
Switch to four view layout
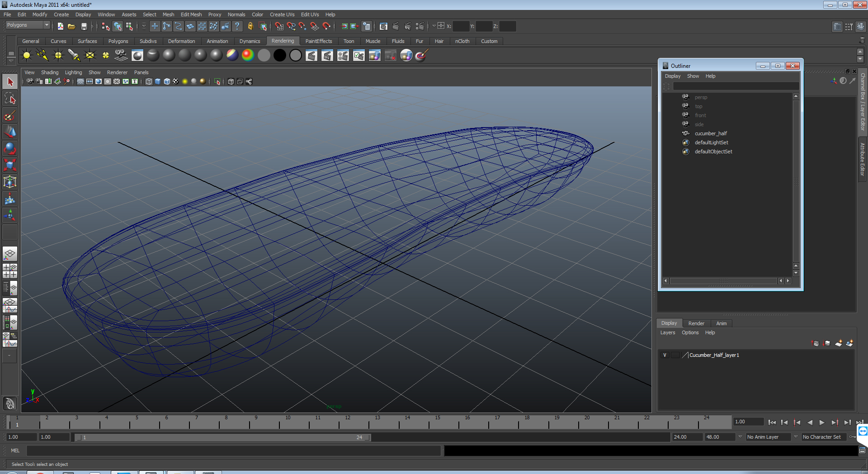[10, 271]
